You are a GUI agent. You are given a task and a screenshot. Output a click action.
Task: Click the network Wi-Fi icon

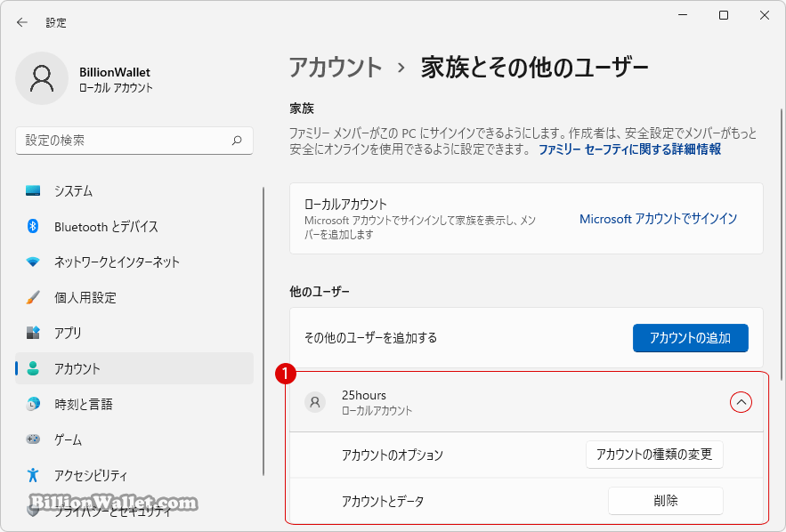pos(33,262)
